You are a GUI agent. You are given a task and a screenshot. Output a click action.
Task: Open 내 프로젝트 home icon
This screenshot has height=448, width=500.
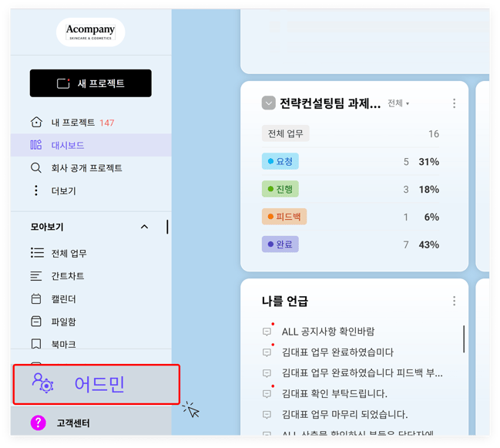click(x=36, y=122)
